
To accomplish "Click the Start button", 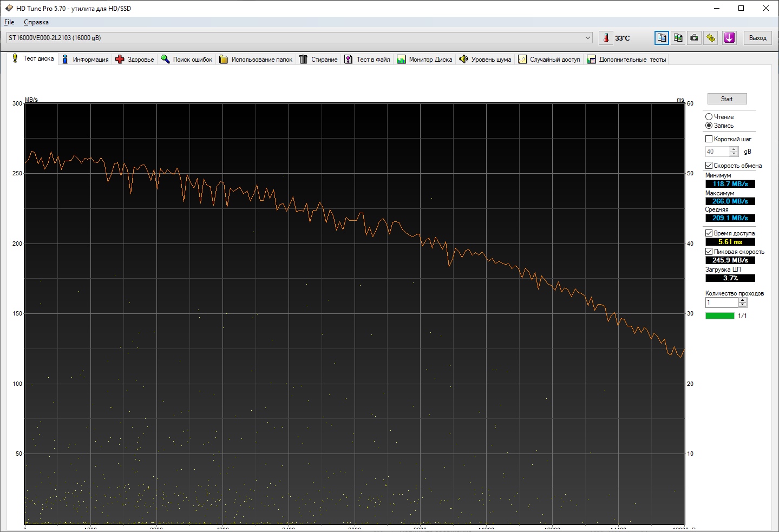I will point(726,99).
